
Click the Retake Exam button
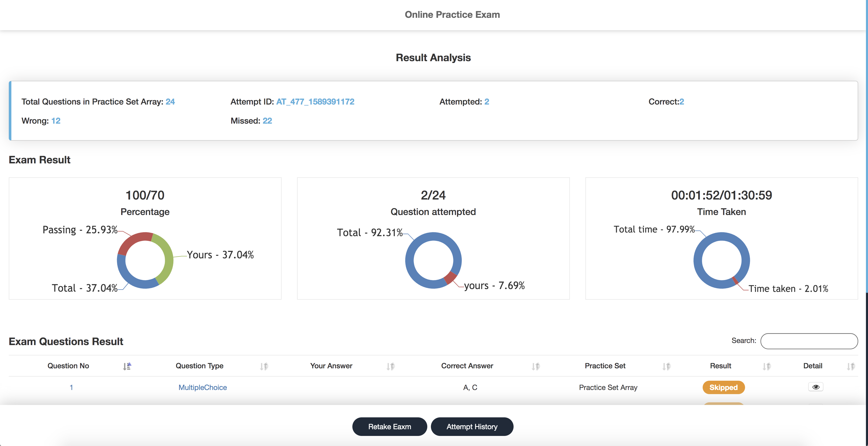pos(390,426)
